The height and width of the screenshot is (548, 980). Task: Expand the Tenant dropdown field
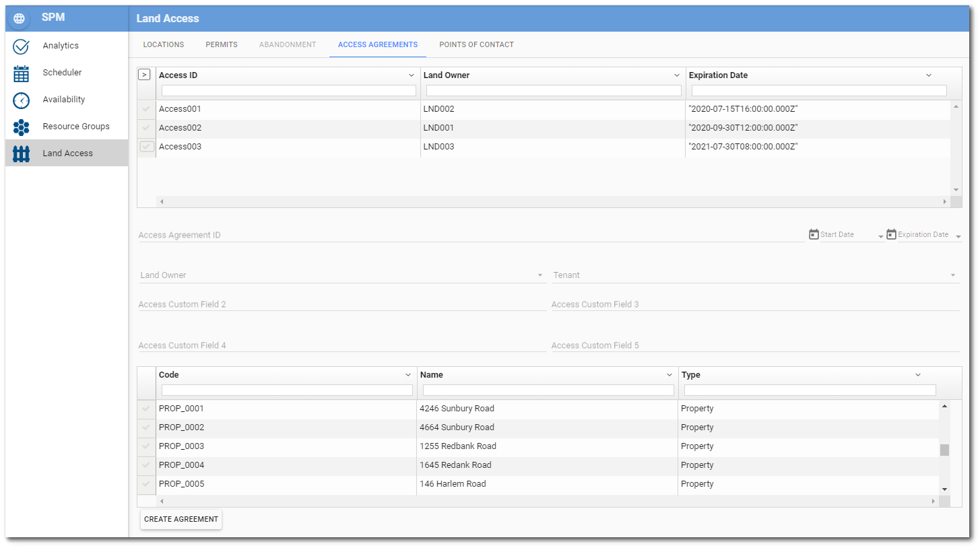click(952, 275)
